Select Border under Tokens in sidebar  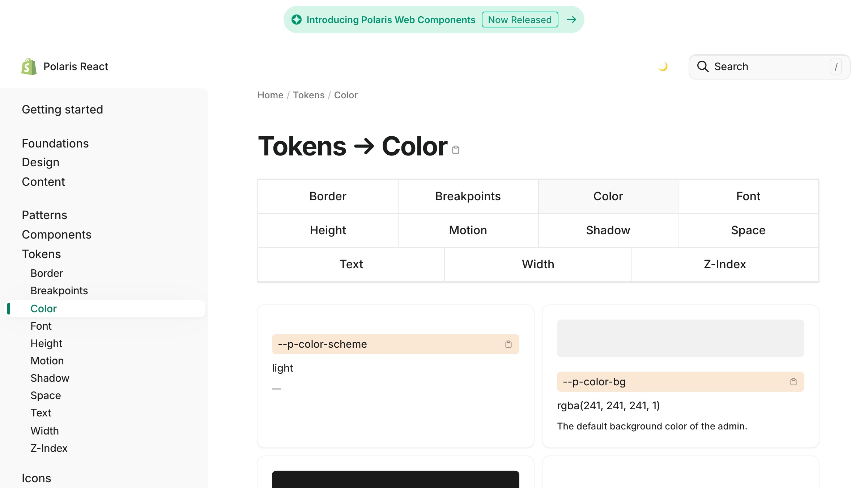click(47, 273)
